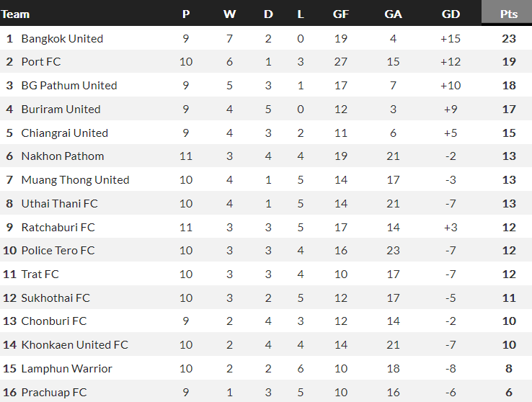
Task: Click the GD column header
Action: 450,14
